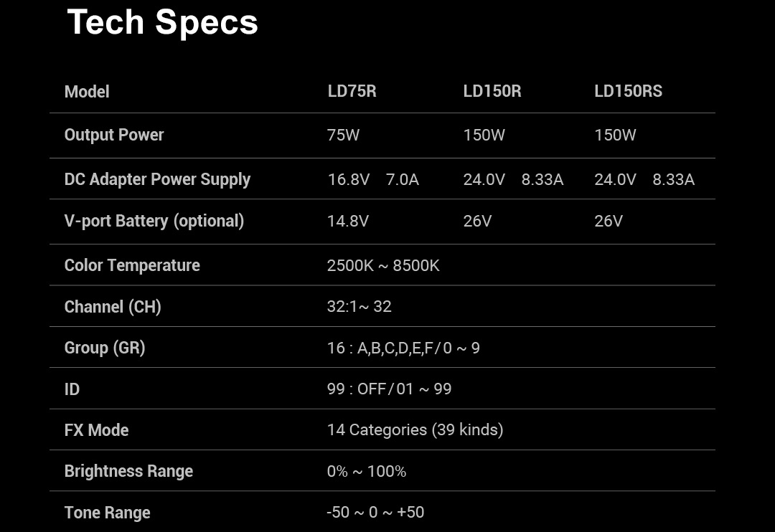Click the Channel (CH) row label
The image size is (775, 532).
pyautogui.click(x=113, y=307)
